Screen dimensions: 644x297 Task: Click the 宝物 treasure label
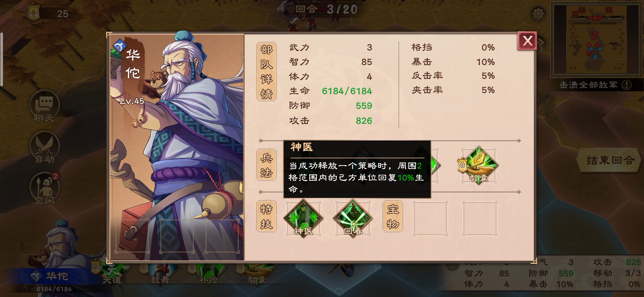[x=393, y=216]
